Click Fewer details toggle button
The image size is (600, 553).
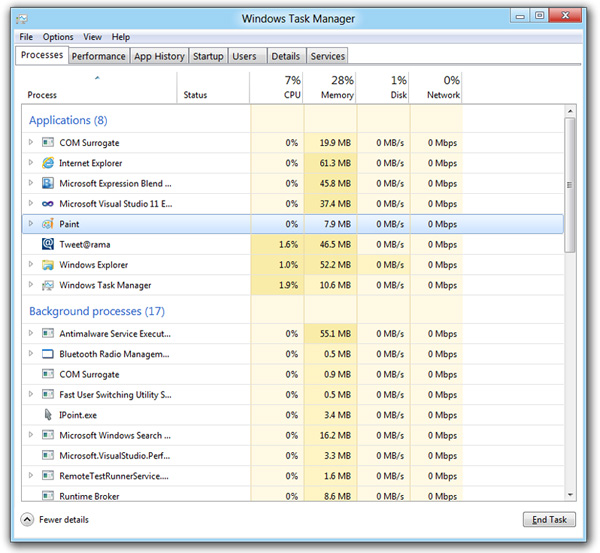click(x=54, y=520)
